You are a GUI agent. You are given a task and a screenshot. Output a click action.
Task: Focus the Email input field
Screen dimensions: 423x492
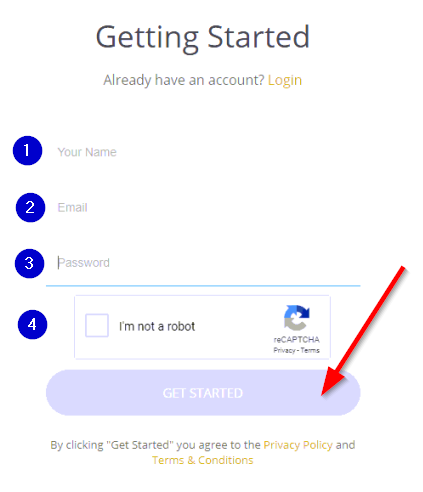pos(203,207)
